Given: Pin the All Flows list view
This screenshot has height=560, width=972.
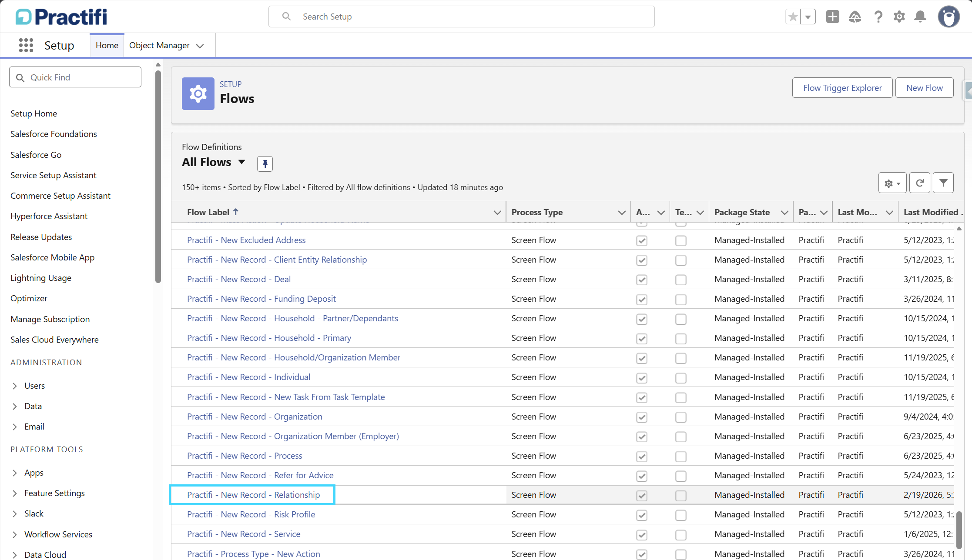Looking at the screenshot, I should pyautogui.click(x=265, y=163).
